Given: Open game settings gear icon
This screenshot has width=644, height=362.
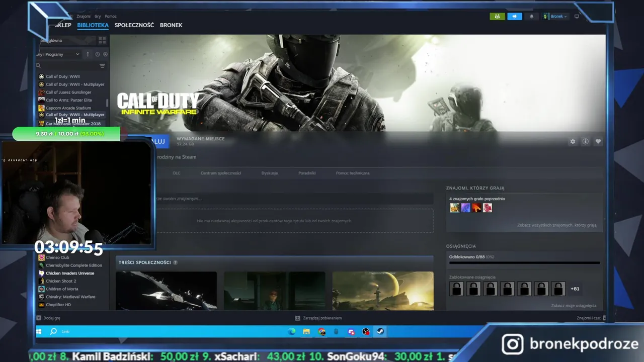Looking at the screenshot, I should [573, 142].
